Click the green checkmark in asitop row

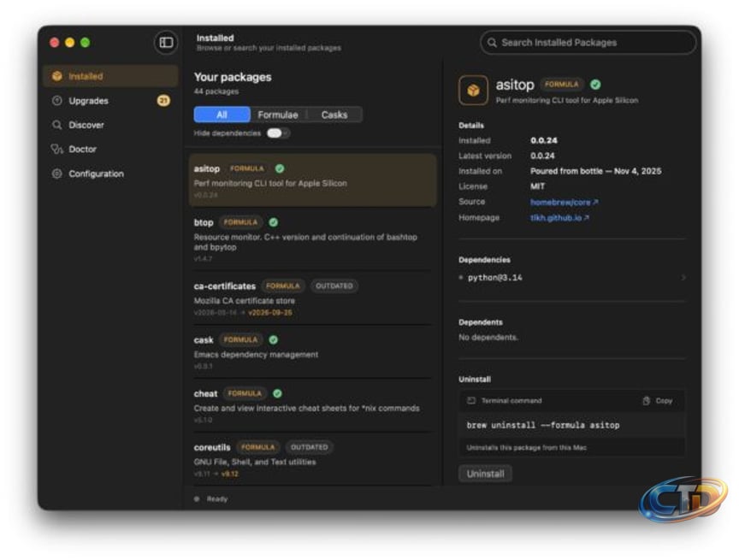click(x=280, y=168)
